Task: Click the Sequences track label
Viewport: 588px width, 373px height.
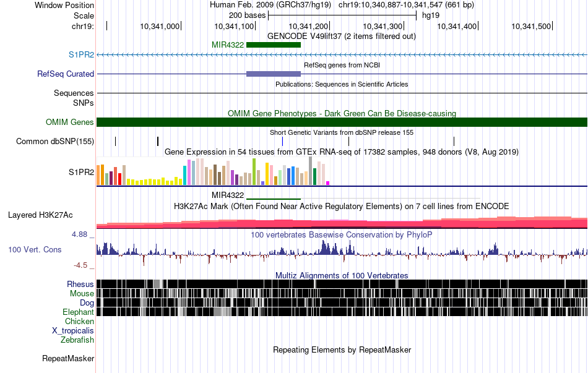Action: 74,93
